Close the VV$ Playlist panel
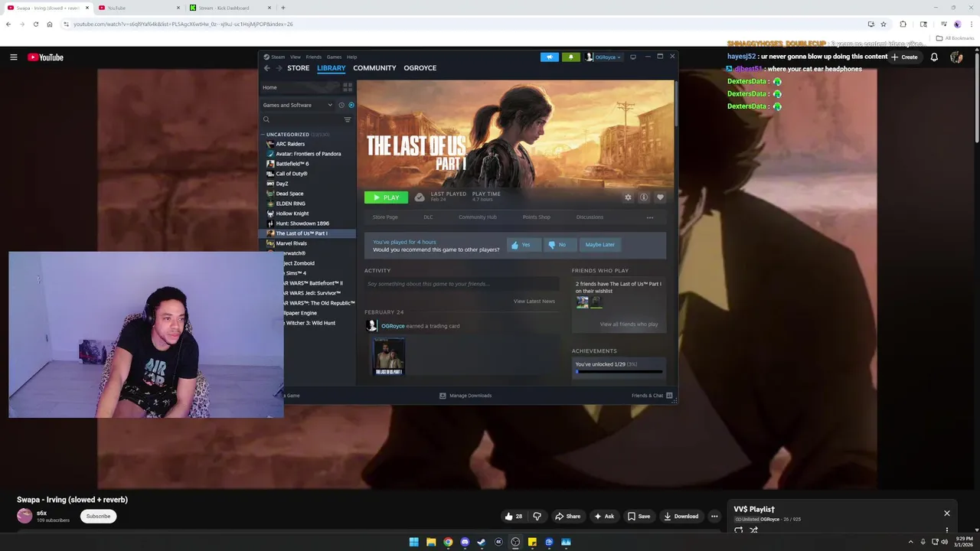The height and width of the screenshot is (551, 980). (x=947, y=514)
